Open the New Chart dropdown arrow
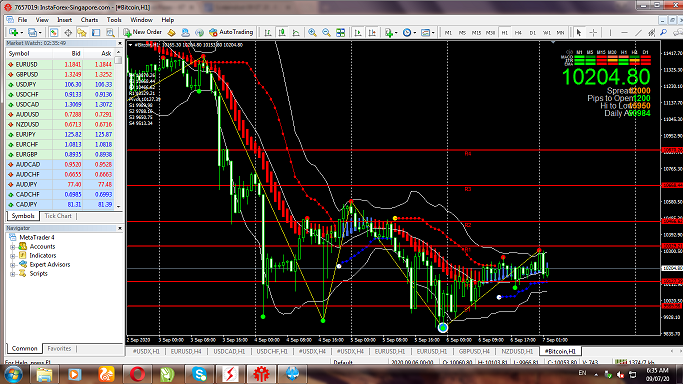The width and height of the screenshot is (683, 384). coord(21,33)
